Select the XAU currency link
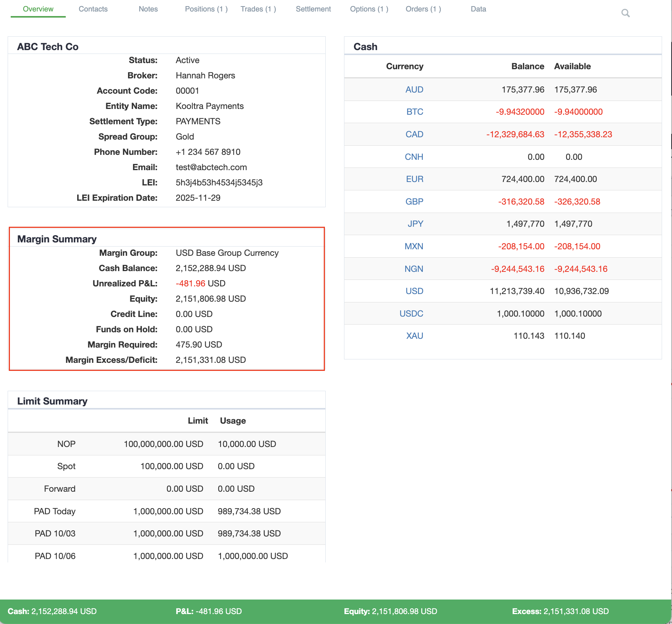The image size is (672, 624). coord(414,336)
